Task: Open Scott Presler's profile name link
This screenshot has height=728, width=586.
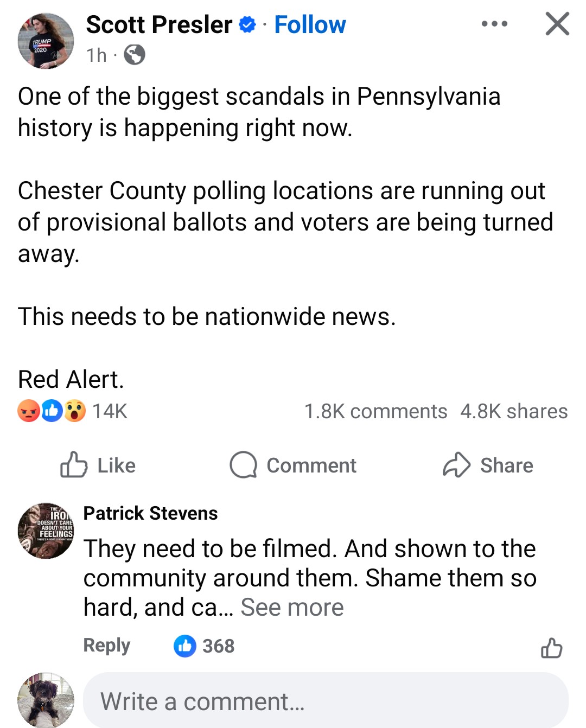Action: 159,25
